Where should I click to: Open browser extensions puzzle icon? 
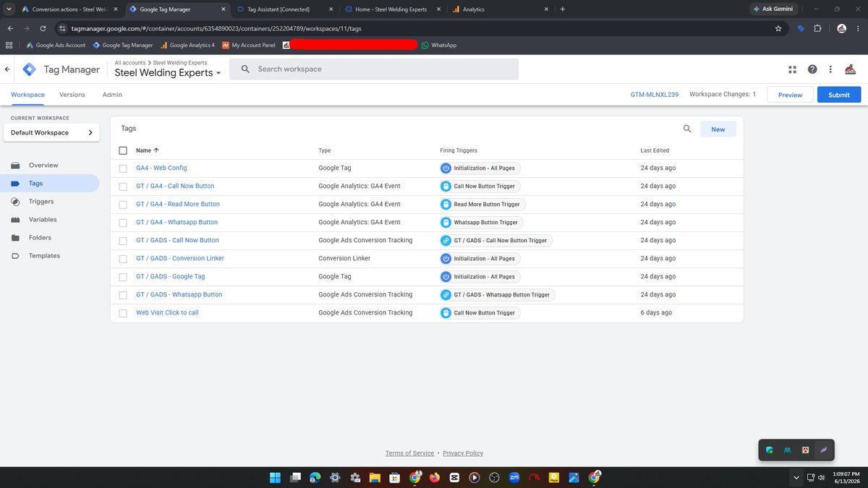(x=817, y=28)
